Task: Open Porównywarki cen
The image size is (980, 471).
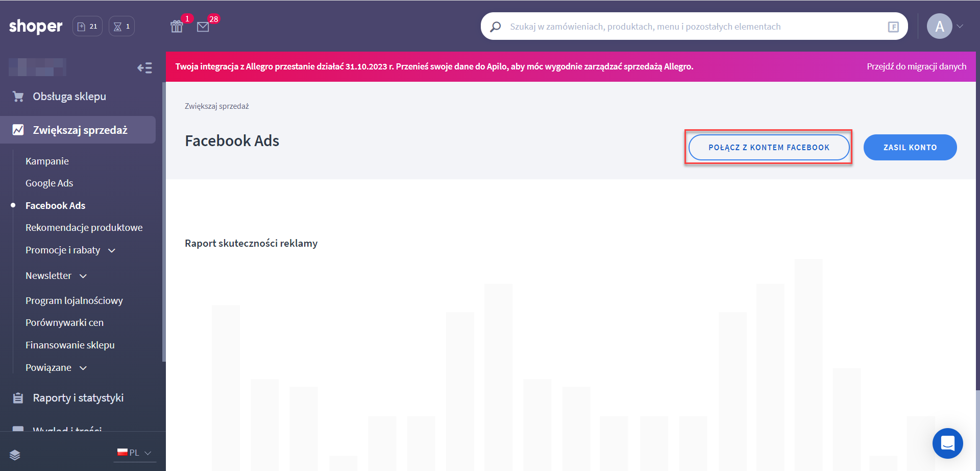Action: coord(64,323)
